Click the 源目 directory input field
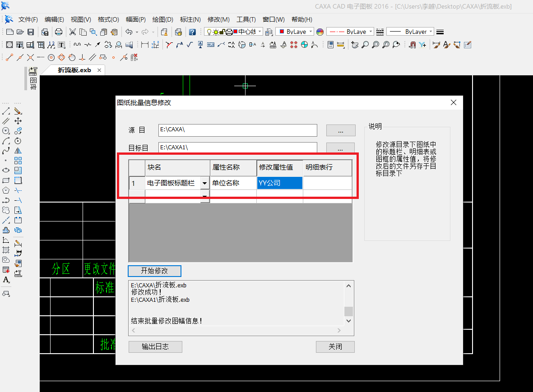 [x=238, y=130]
